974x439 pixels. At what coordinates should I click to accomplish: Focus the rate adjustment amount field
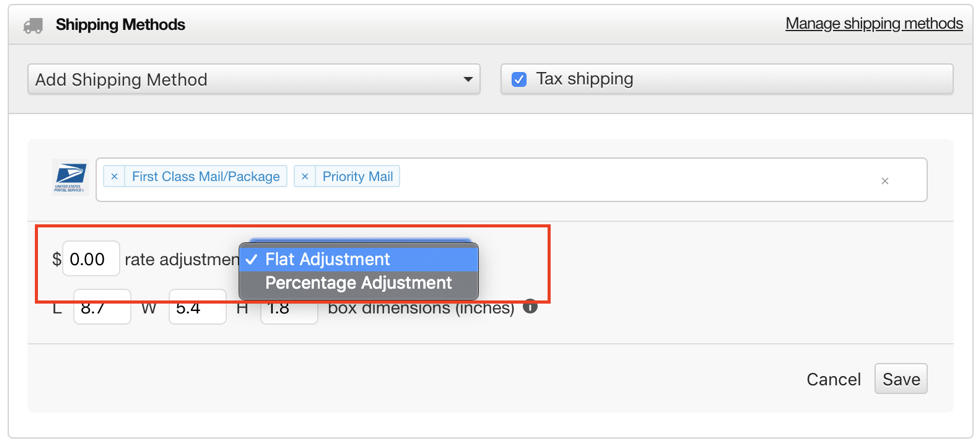(91, 259)
